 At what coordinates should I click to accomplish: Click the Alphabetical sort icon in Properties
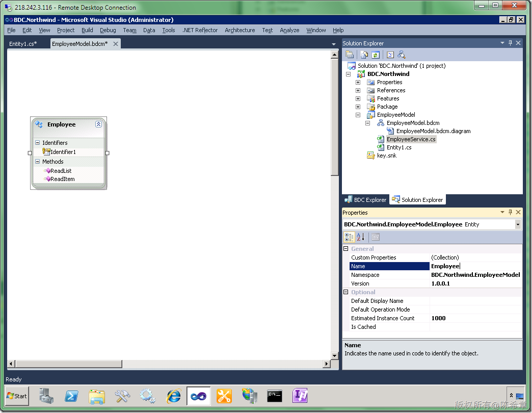coord(360,237)
